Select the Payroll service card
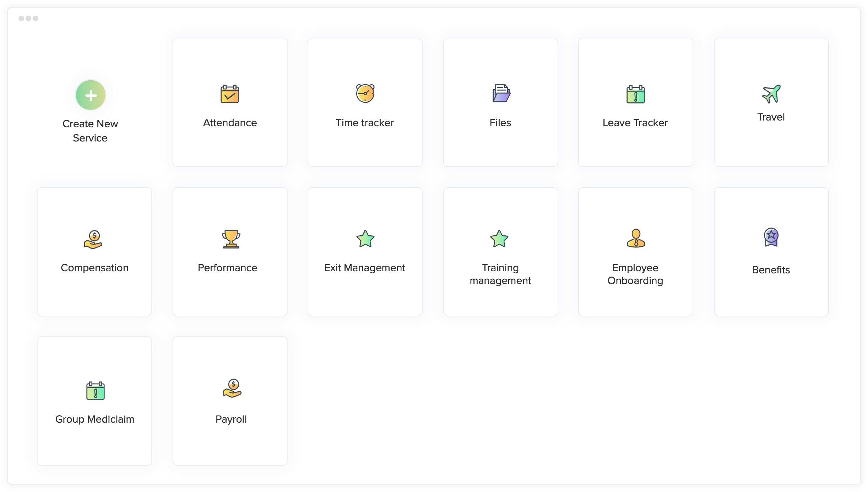The width and height of the screenshot is (868, 492). click(230, 401)
